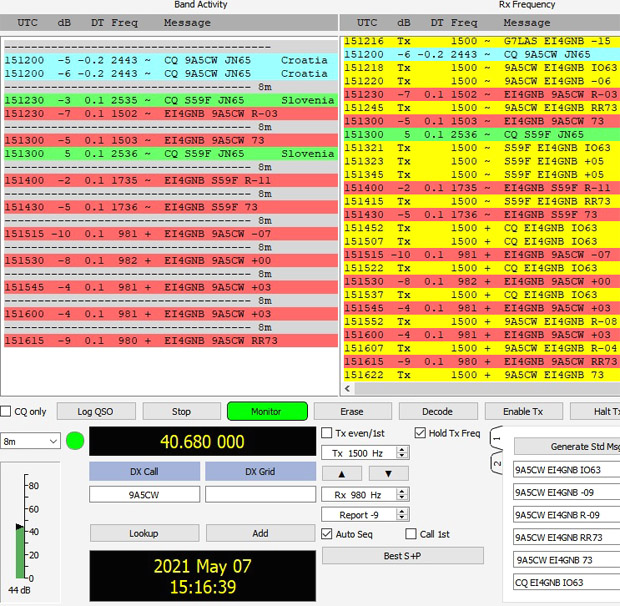Switch to message tab 2
This screenshot has width=620, height=606.
click(x=497, y=463)
